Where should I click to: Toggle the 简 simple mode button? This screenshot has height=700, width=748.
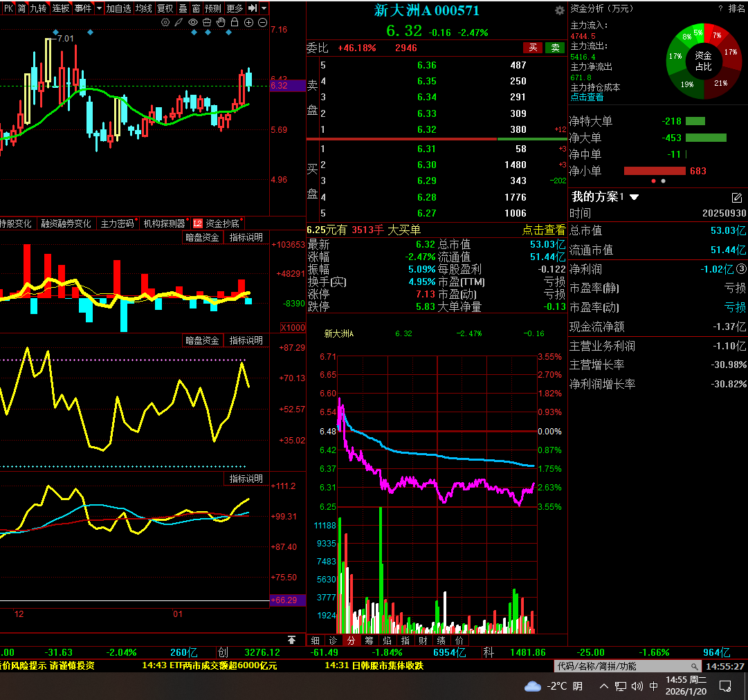[21, 8]
